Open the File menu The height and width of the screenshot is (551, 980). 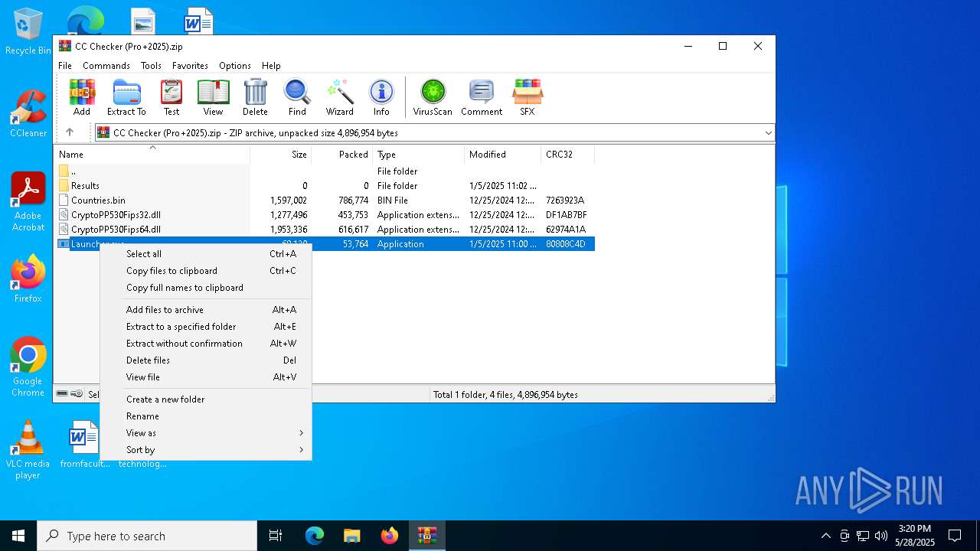pos(65,66)
